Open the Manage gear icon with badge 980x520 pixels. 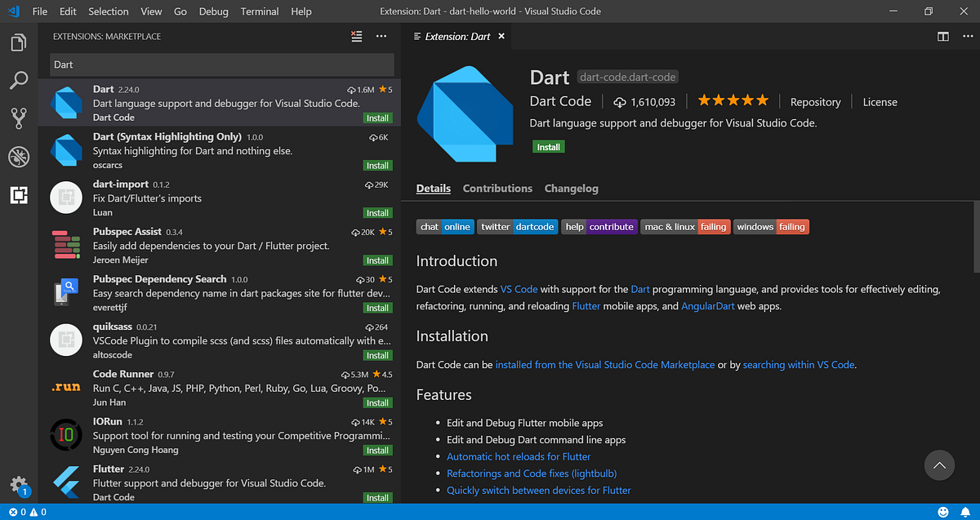coord(18,485)
